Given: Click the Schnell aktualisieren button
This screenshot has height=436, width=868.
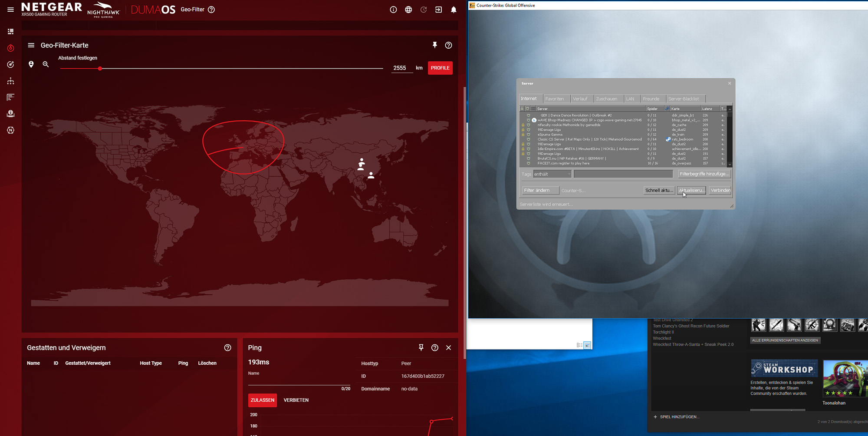Looking at the screenshot, I should (x=659, y=190).
